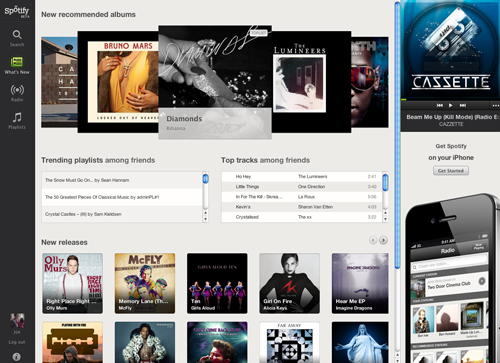Viewport: 500px width, 363px height.
Task: Skip to next track in player
Action: [463, 105]
